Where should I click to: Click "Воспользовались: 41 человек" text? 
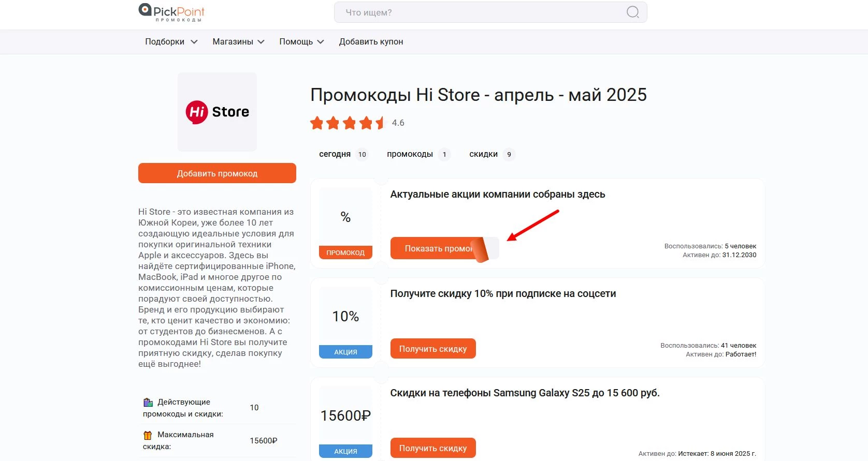click(708, 346)
